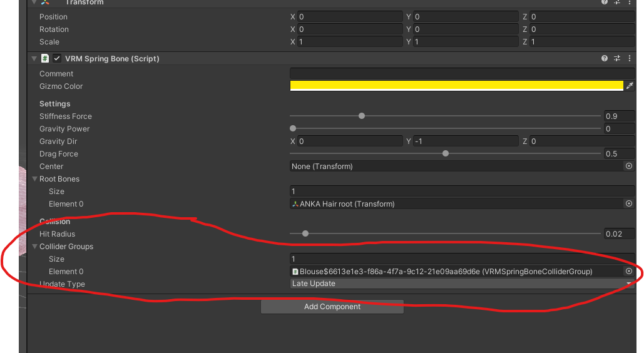Open object picker for Root Bones Element 0
644x353 pixels.
(629, 203)
